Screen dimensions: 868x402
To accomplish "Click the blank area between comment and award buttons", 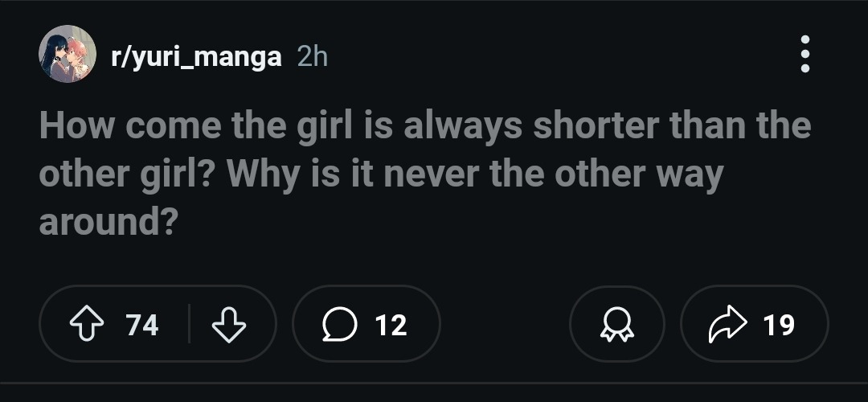I will (505, 324).
